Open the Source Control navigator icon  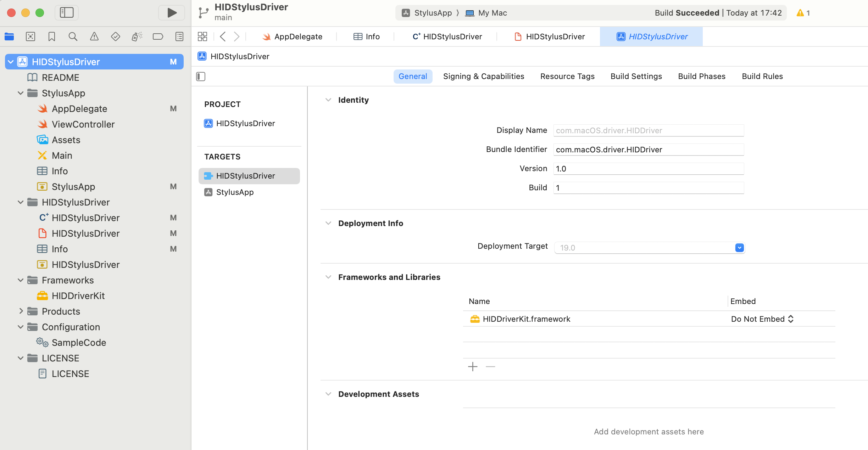30,36
